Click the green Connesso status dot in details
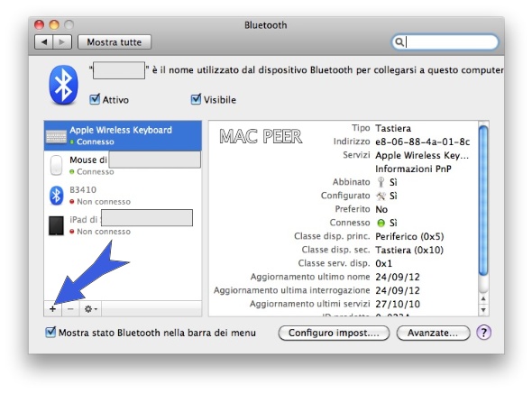The image size is (532, 393). click(x=381, y=223)
